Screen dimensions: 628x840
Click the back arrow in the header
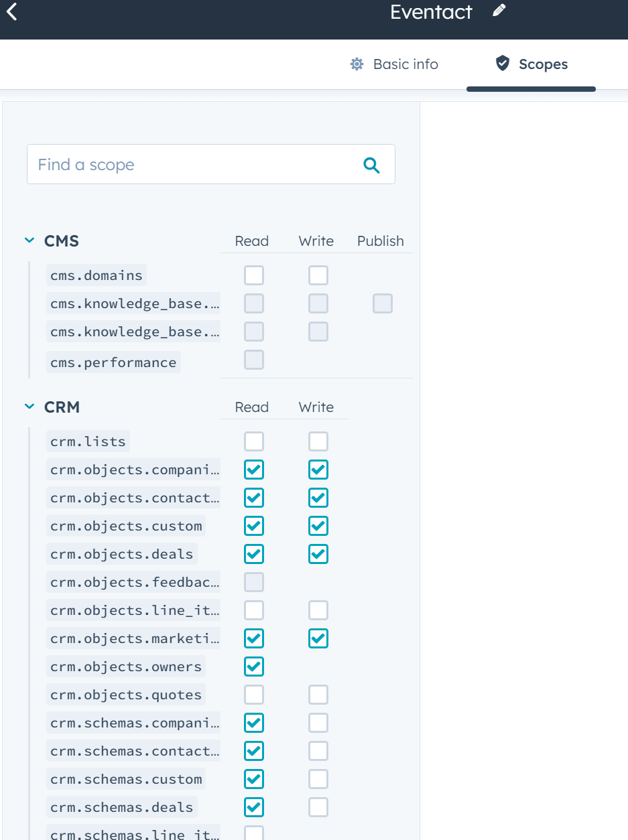point(12,11)
